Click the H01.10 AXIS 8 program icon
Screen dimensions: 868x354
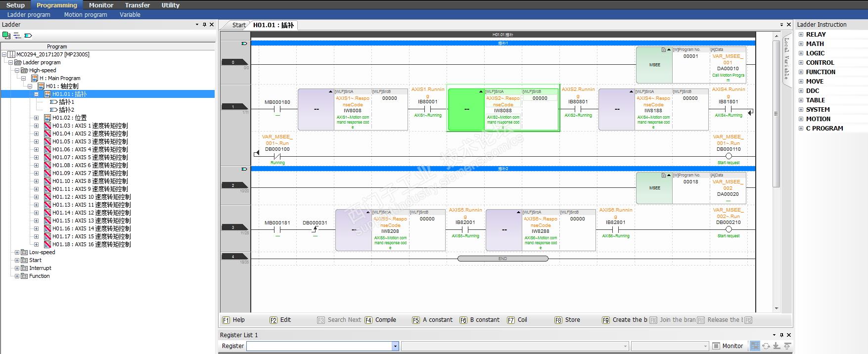(x=47, y=181)
